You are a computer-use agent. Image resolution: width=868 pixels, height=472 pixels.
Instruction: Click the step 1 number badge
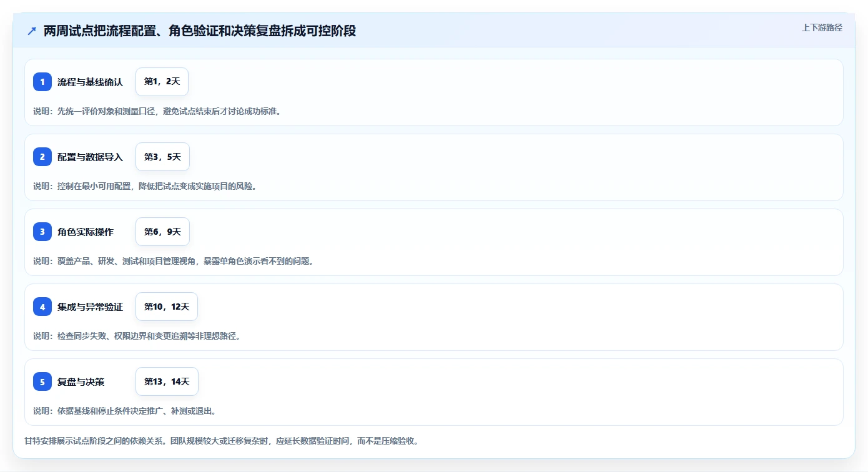point(42,82)
